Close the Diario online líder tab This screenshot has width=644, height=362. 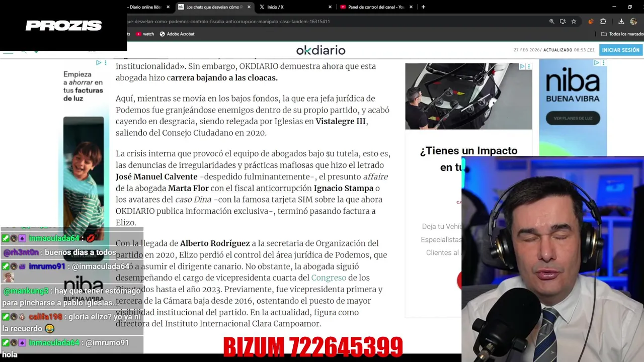pos(168,7)
